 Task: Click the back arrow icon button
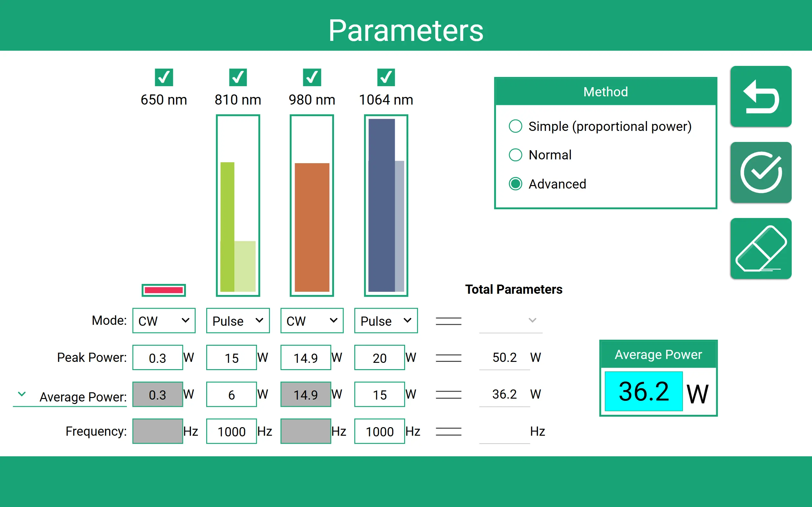coord(761,97)
